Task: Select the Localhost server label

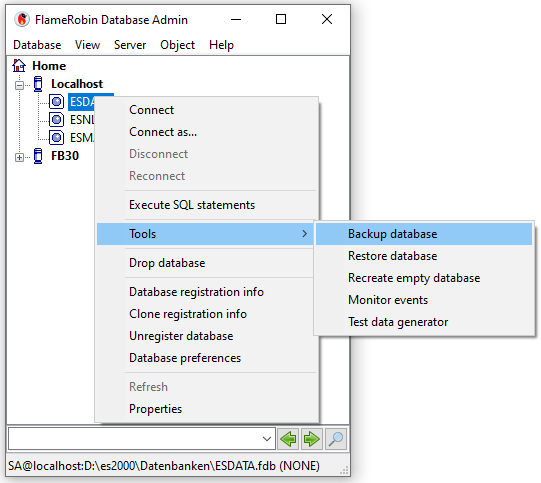Action: [x=77, y=84]
